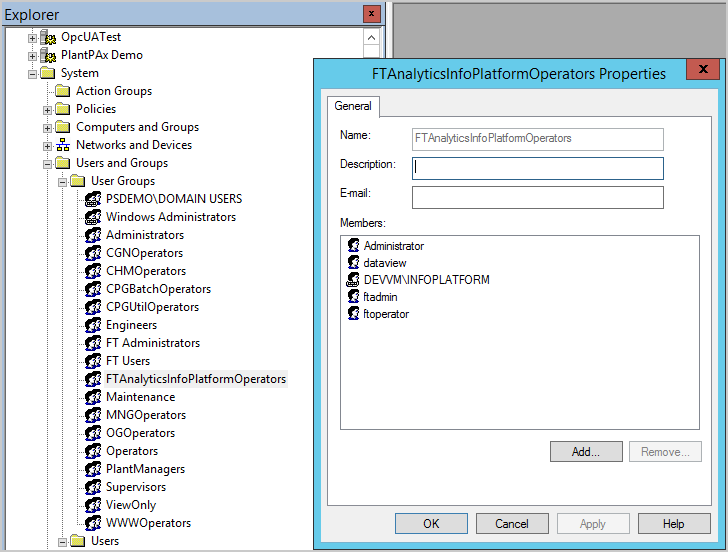This screenshot has width=728, height=552.
Task: Click the DEVVM\INFOPLATFORM member icon
Action: (353, 279)
